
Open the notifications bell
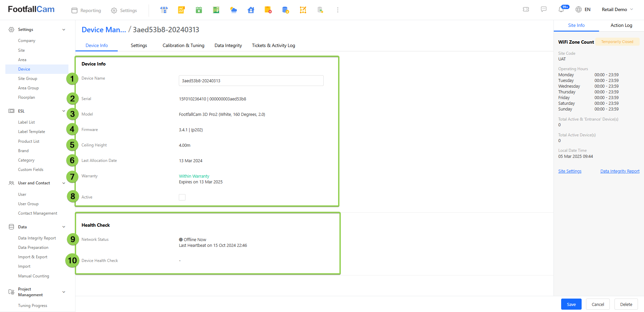point(561,9)
